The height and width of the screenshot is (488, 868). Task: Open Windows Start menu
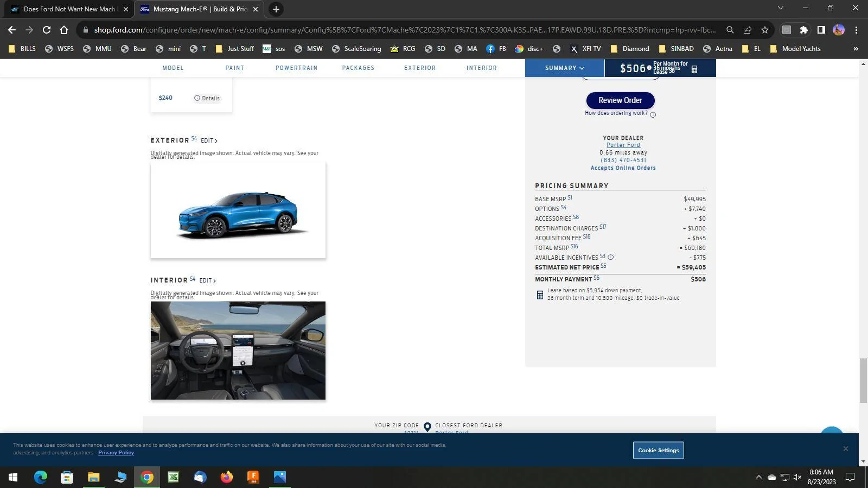pos(13,477)
